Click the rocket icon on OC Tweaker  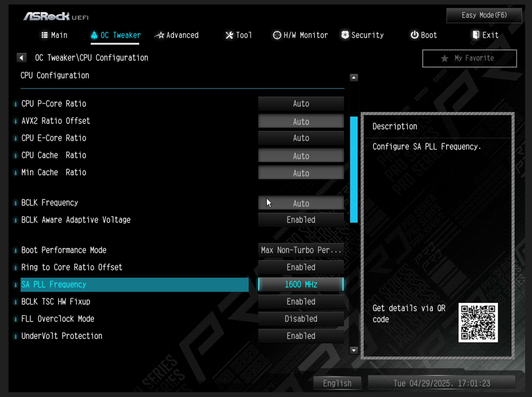(94, 35)
